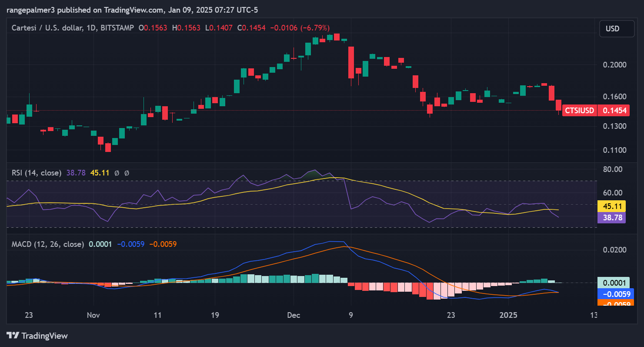Click the 0.2000 price axis label

click(614, 65)
